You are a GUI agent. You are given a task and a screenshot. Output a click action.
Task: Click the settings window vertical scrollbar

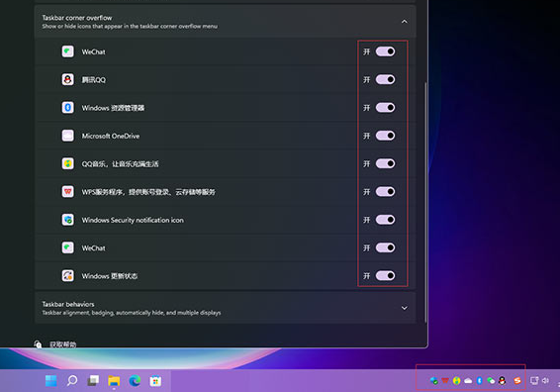425,202
